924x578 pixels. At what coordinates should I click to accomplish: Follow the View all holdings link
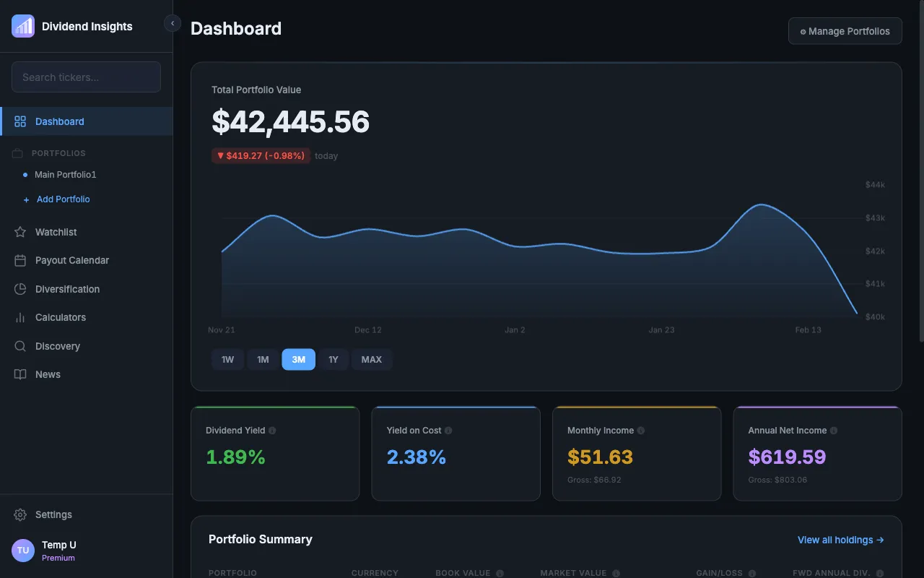tap(840, 540)
